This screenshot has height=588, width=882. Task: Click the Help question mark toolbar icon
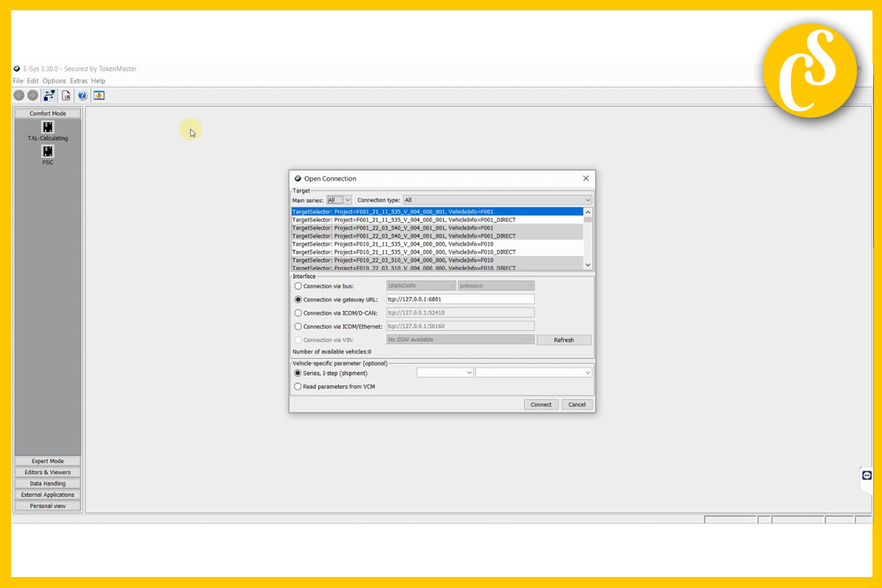tap(82, 95)
